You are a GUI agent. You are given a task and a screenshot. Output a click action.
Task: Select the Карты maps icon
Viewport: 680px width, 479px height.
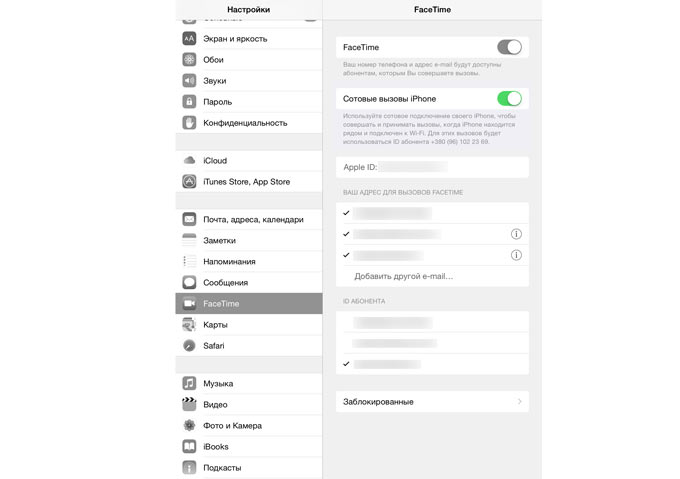pyautogui.click(x=189, y=324)
